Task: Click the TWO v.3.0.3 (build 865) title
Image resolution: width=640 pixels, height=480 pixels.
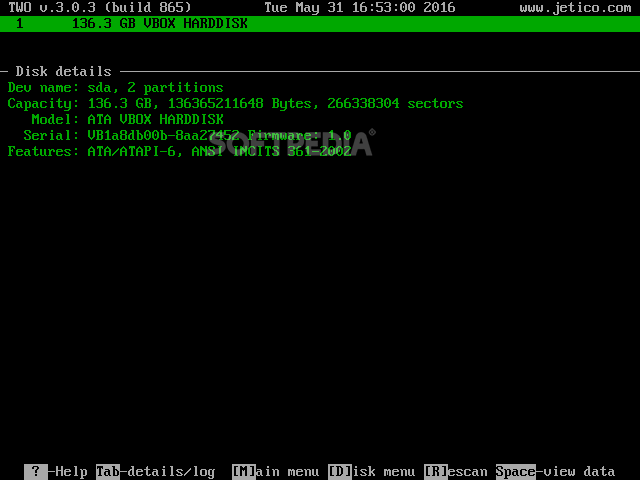Action: (100, 8)
